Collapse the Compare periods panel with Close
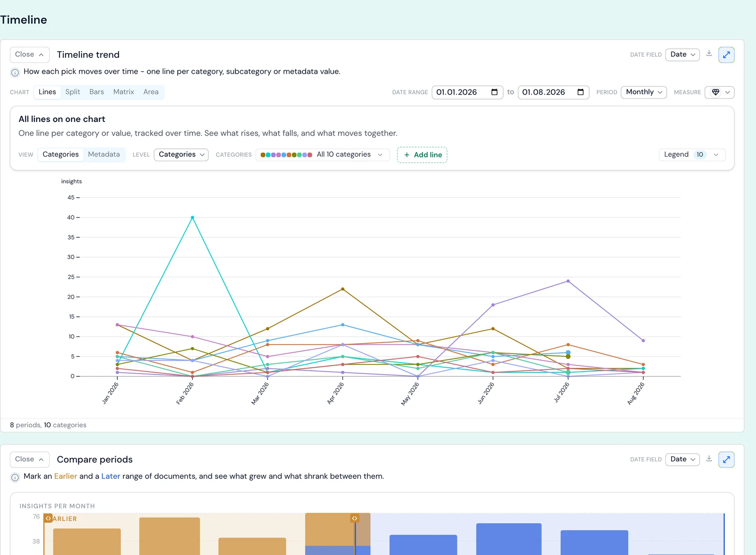The height and width of the screenshot is (555, 756). coord(30,460)
